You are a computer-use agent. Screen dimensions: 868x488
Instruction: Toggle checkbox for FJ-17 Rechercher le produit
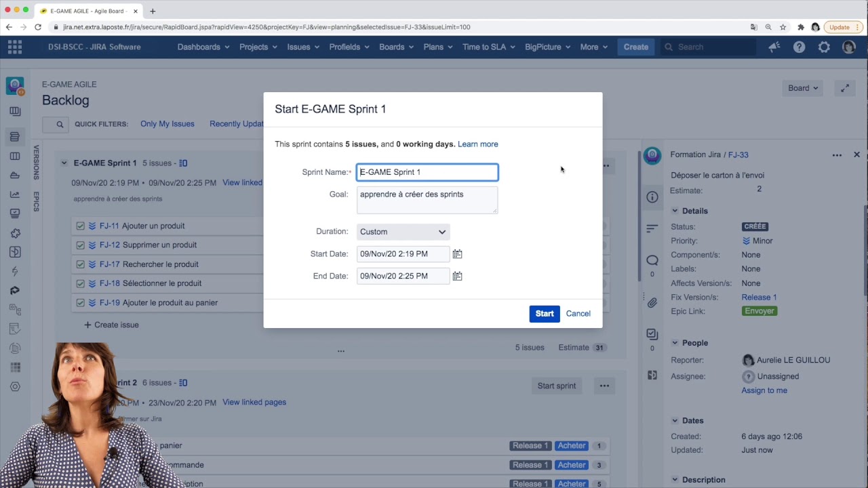[81, 264]
